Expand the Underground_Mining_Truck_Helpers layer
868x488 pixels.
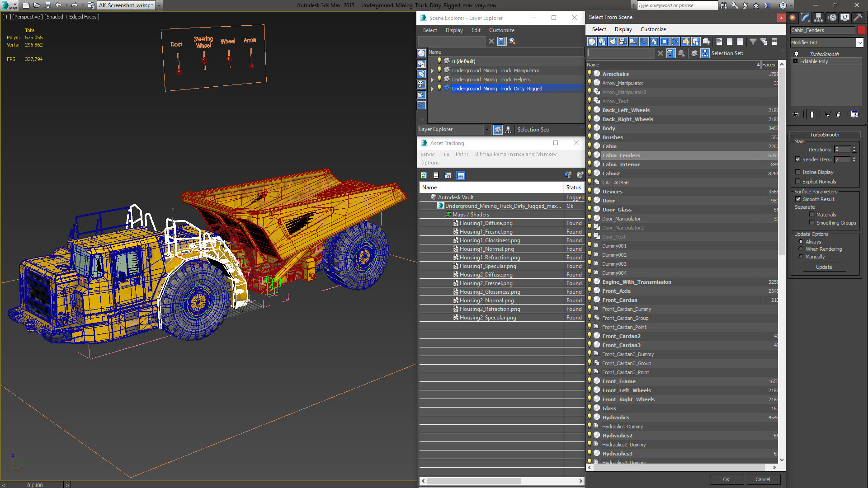432,80
